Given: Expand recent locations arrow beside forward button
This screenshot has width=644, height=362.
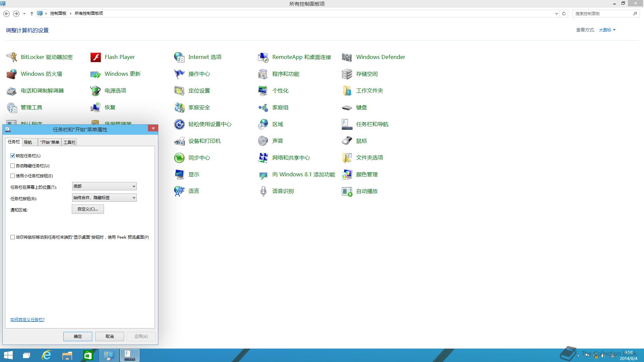Looking at the screenshot, I should point(24,14).
